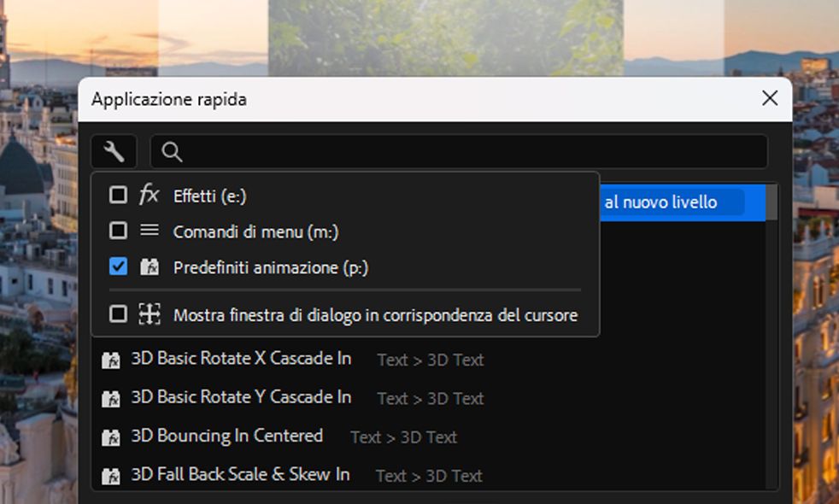839x504 pixels.
Task: Click the Predefiniti animazione preset icon
Action: pos(149,267)
